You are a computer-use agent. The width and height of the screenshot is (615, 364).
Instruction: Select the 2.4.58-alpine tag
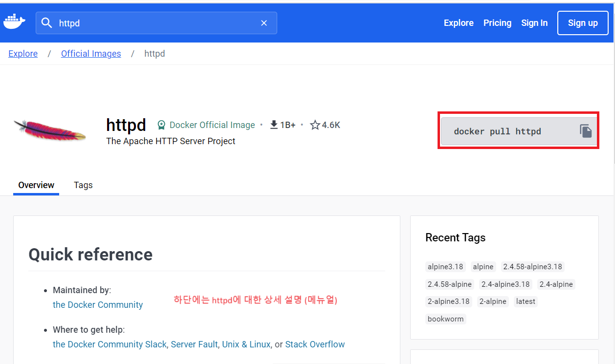pos(450,284)
